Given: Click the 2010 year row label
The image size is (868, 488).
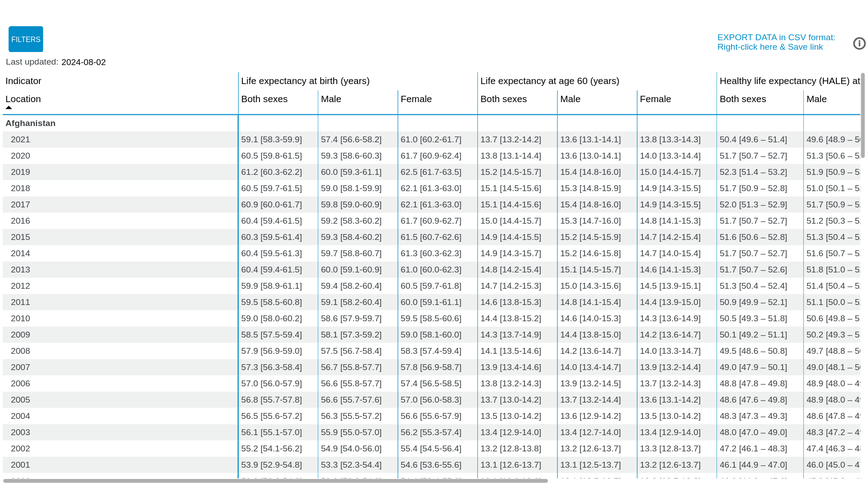Looking at the screenshot, I should [20, 319].
